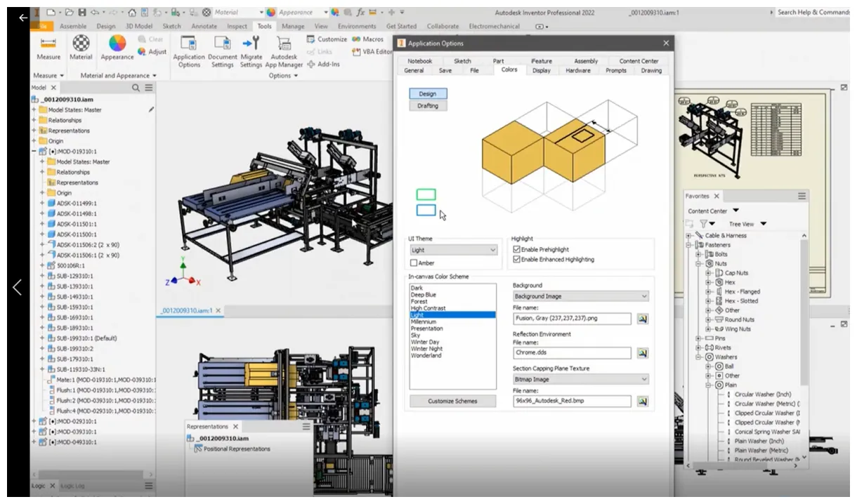Open the Background dropdown showing Background Image
The width and height of the screenshot is (857, 504).
tap(644, 296)
